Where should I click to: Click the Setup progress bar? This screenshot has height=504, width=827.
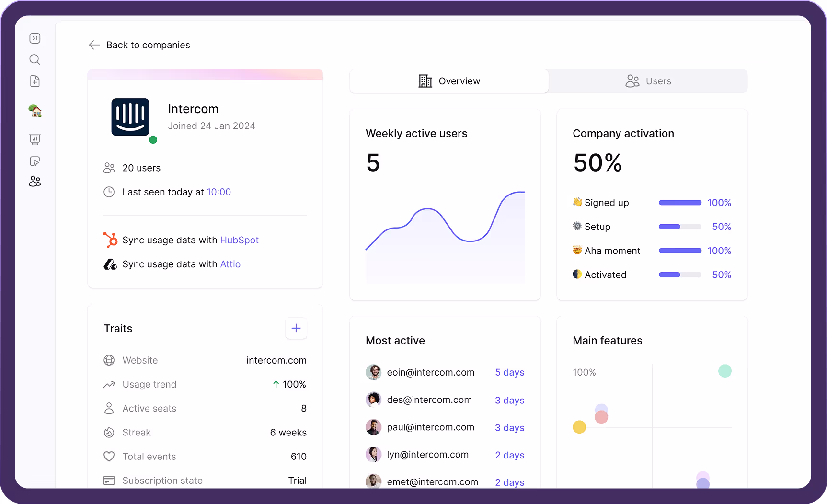680,227
